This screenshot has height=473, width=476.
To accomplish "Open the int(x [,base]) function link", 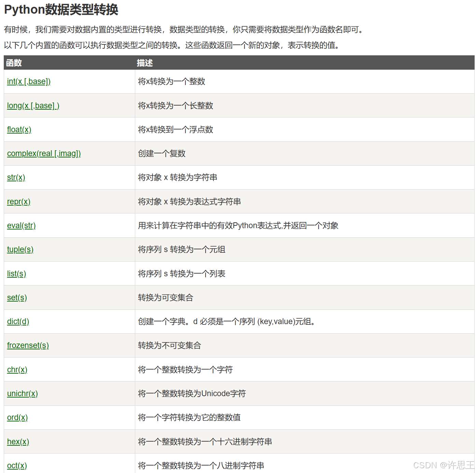I will click(x=29, y=82).
